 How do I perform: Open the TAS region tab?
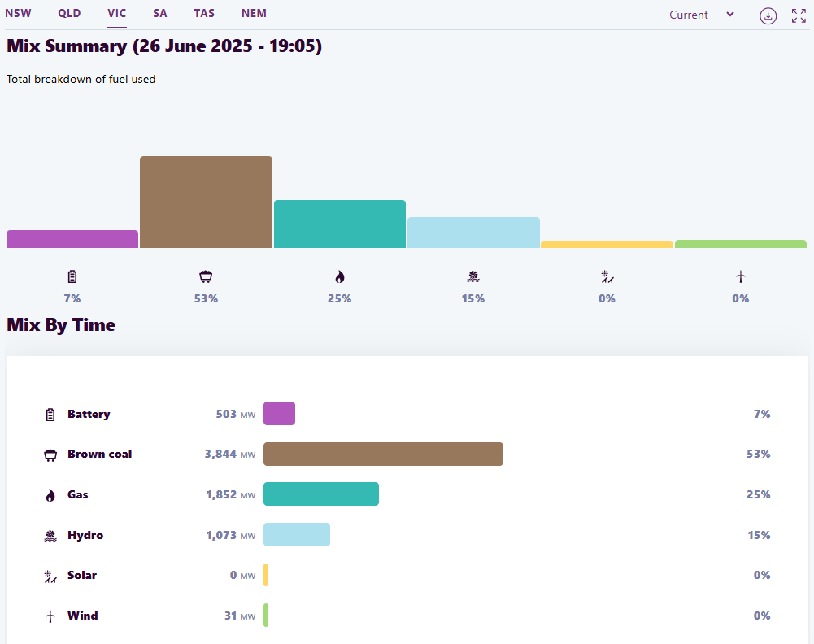(x=204, y=13)
